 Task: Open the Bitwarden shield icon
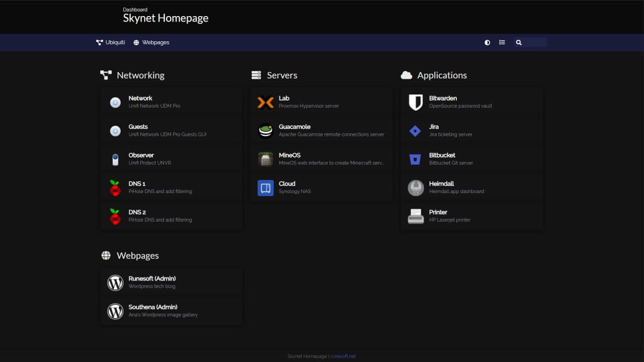415,103
